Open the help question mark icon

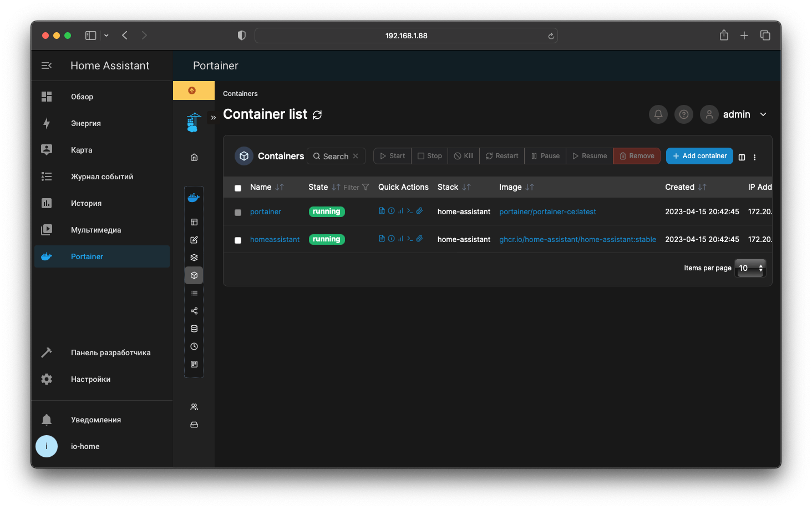click(x=684, y=114)
